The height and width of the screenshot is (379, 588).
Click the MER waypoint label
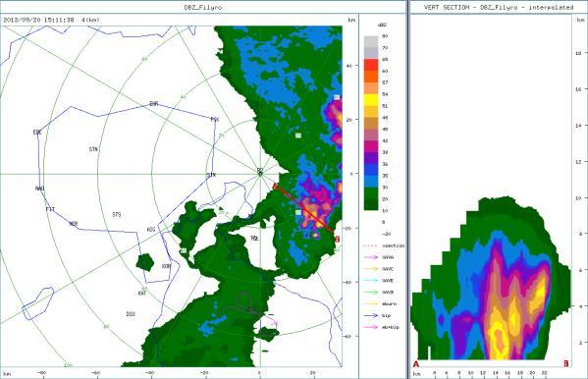73,224
